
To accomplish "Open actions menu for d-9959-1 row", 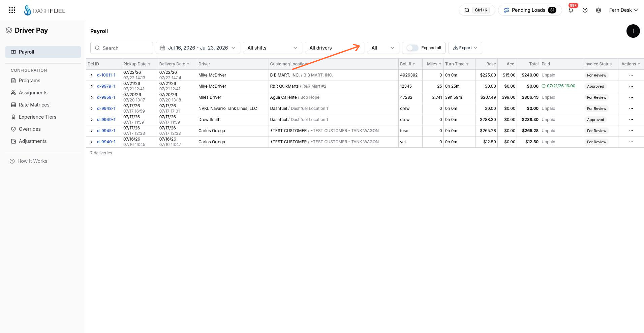I will pyautogui.click(x=631, y=97).
